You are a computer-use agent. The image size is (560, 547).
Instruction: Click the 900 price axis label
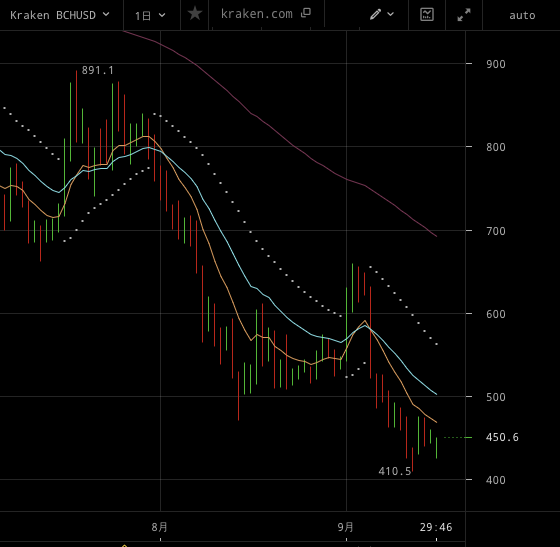pyautogui.click(x=496, y=64)
